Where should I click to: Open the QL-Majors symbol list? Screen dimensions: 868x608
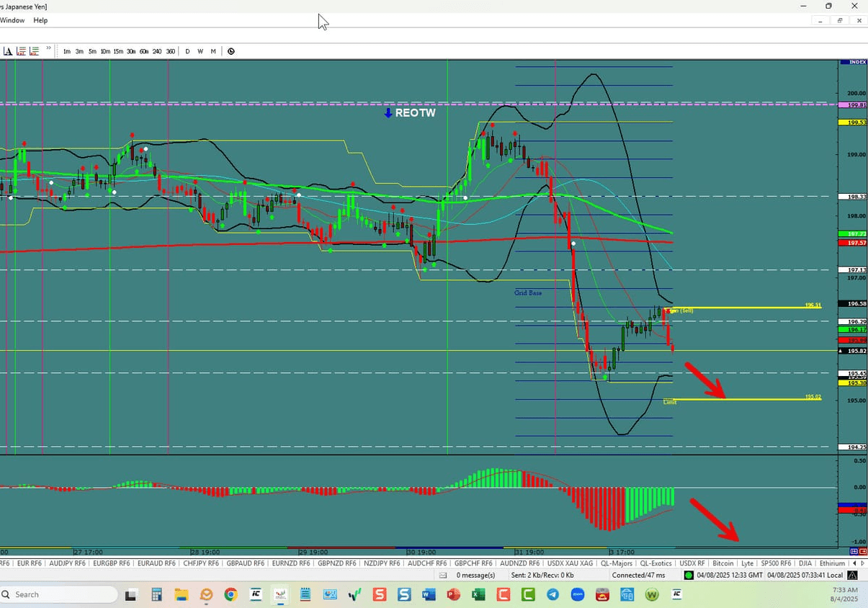(x=617, y=563)
